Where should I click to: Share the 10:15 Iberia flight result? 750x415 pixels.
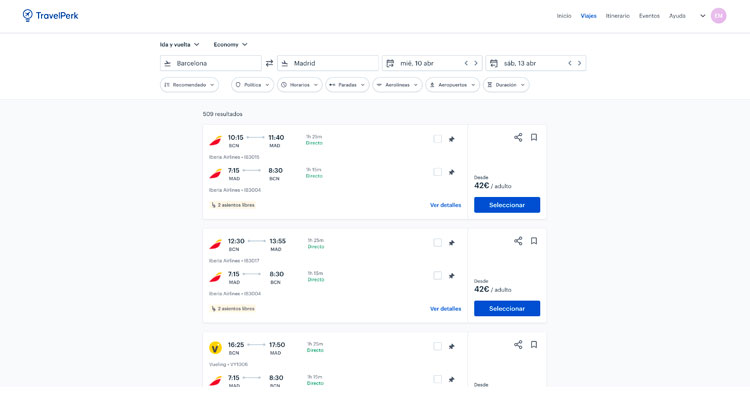tap(518, 138)
